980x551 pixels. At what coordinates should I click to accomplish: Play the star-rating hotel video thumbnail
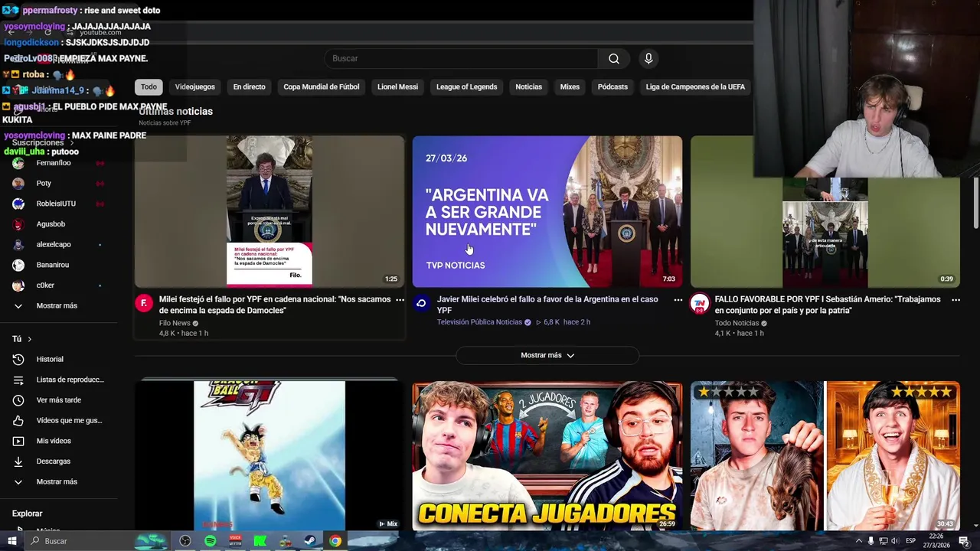825,456
